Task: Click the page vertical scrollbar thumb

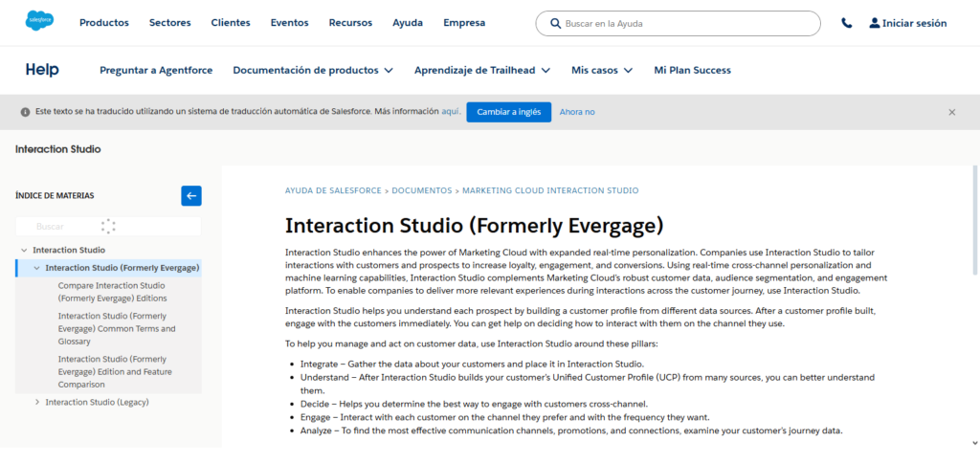Action: [x=975, y=220]
